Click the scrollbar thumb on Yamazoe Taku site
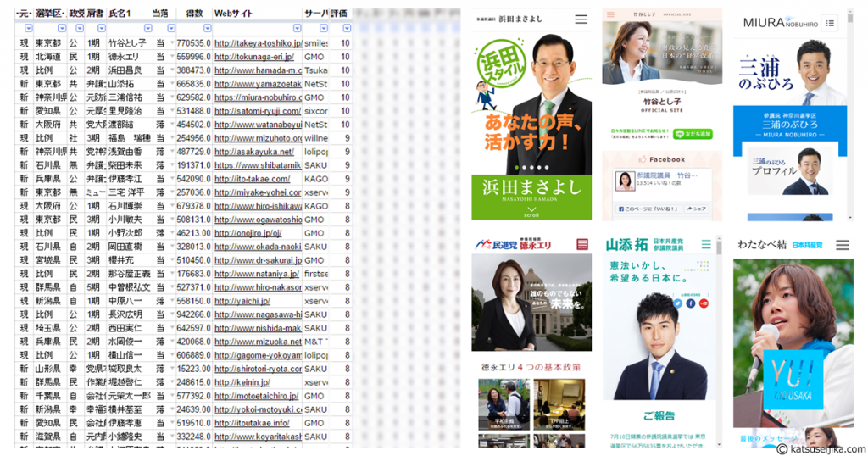The width and height of the screenshot is (868, 456). (x=719, y=248)
